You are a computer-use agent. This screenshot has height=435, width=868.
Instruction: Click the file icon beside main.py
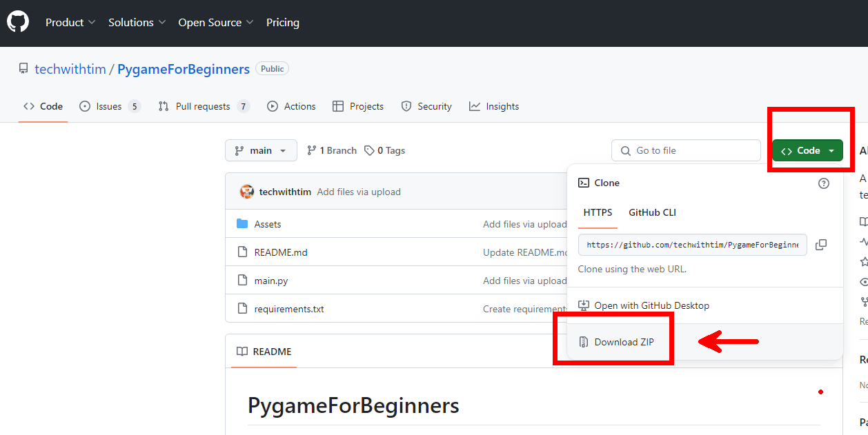242,281
